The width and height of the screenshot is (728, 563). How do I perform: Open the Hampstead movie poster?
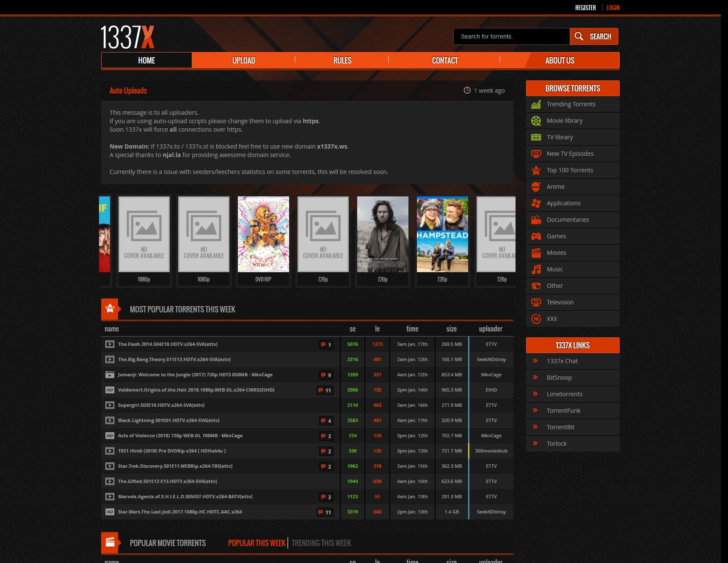pos(442,234)
